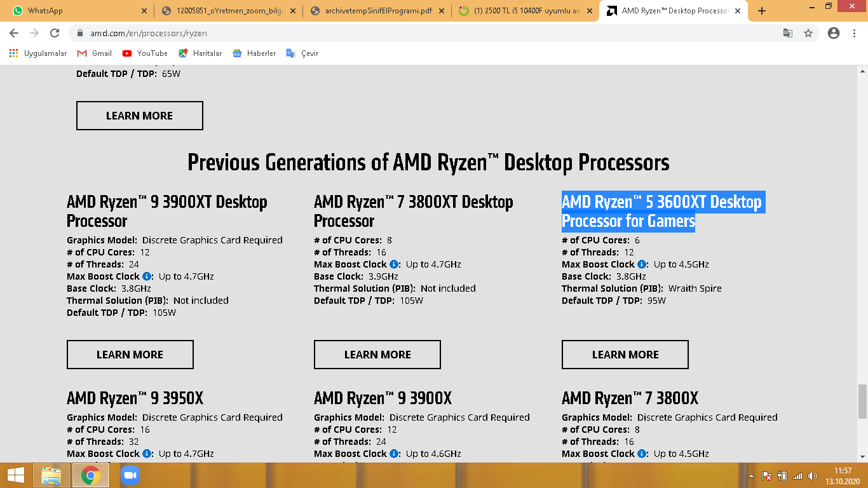The image size is (868, 488).
Task: Click the Chrome icon in the taskbar
Action: (x=90, y=475)
